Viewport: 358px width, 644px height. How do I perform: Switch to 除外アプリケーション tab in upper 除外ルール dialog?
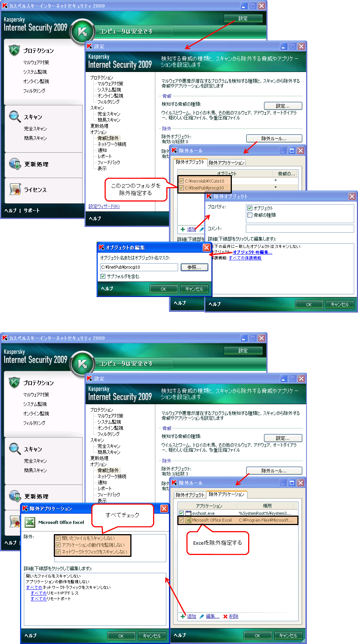click(227, 163)
